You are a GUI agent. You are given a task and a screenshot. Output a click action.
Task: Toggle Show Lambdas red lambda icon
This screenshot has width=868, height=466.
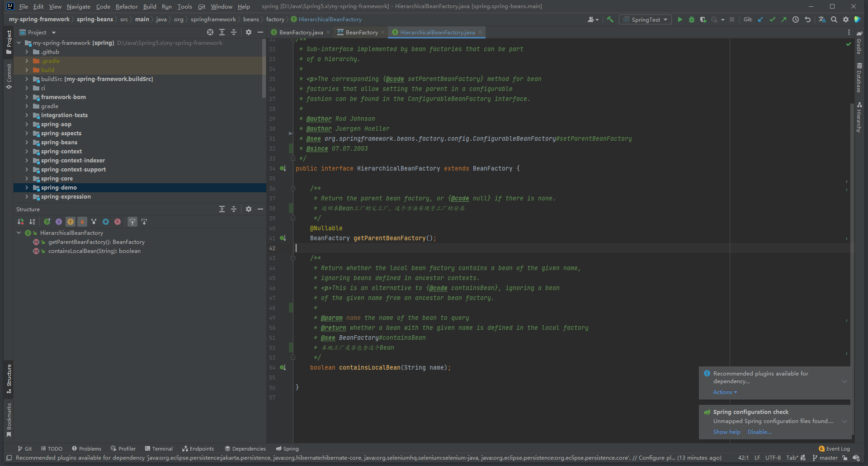click(x=118, y=222)
